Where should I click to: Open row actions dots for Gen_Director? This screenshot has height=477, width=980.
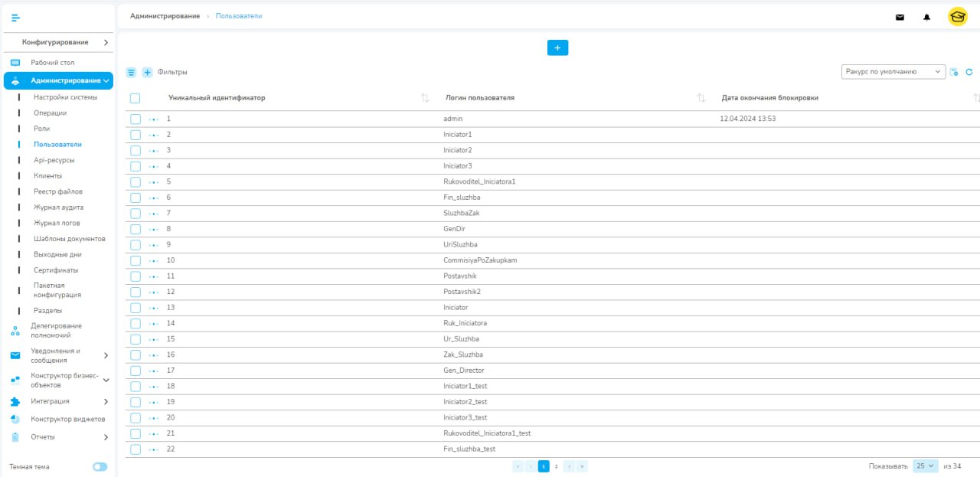[x=153, y=371]
